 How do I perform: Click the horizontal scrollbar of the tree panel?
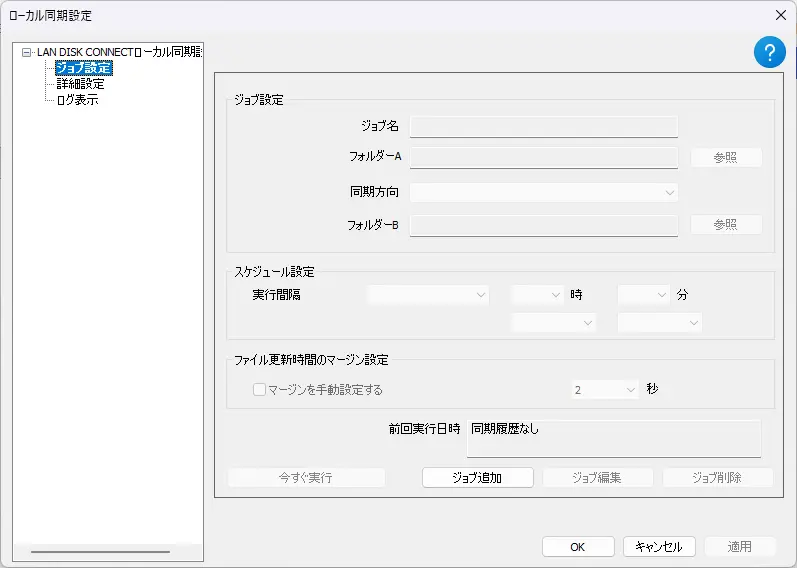(x=100, y=552)
